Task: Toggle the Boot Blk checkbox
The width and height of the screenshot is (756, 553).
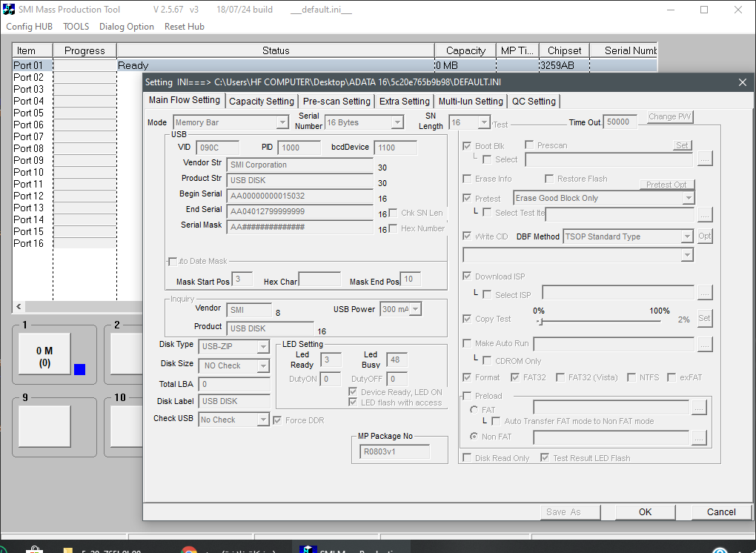Action: tap(467, 145)
